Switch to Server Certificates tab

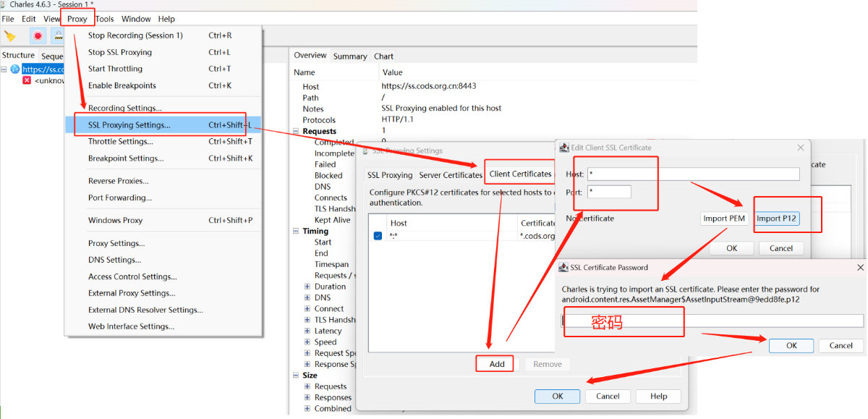[451, 175]
